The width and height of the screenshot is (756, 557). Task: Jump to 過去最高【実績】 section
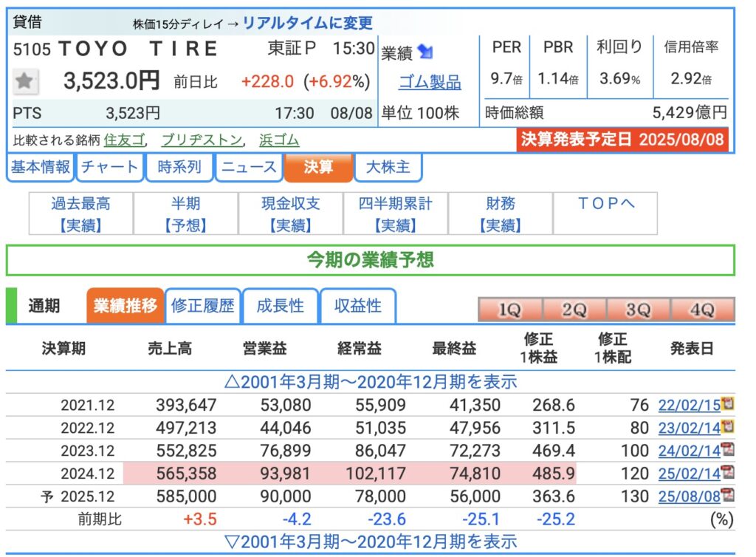pyautogui.click(x=81, y=213)
